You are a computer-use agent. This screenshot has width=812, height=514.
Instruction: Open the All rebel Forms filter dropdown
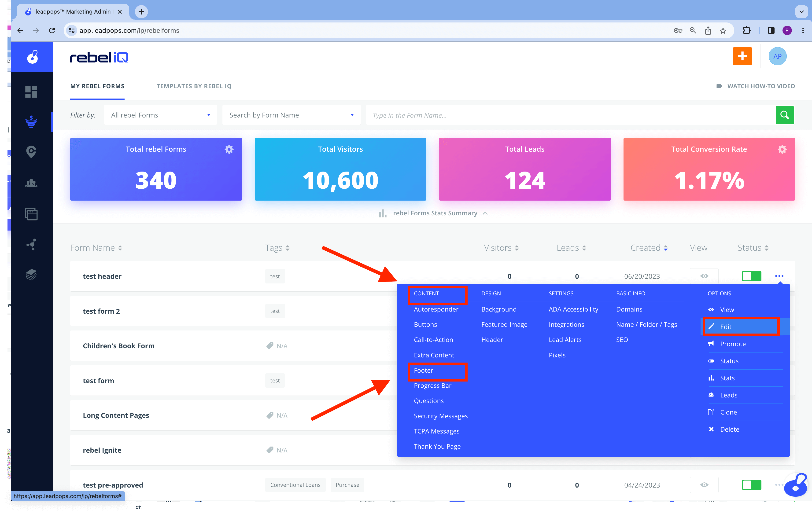coord(161,115)
